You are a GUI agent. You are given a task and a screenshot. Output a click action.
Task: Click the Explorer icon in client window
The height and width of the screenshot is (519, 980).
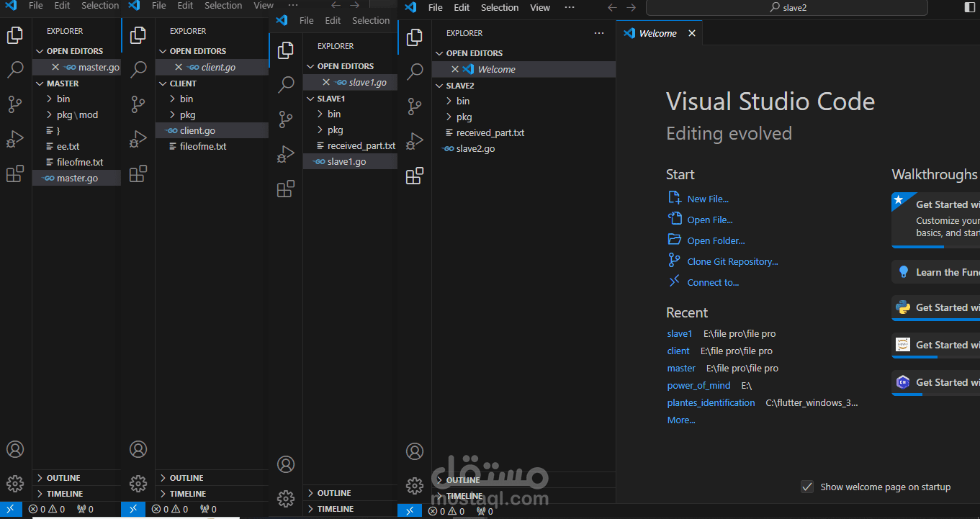(x=138, y=35)
